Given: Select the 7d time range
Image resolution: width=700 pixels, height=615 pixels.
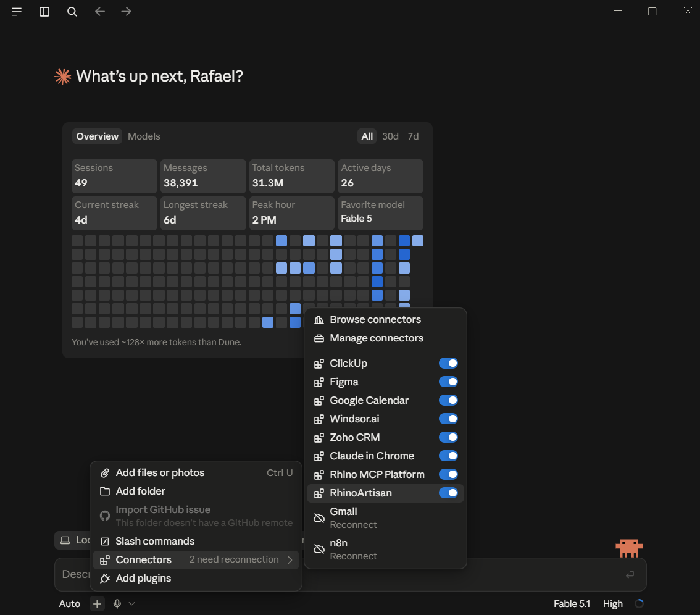Looking at the screenshot, I should 413,136.
